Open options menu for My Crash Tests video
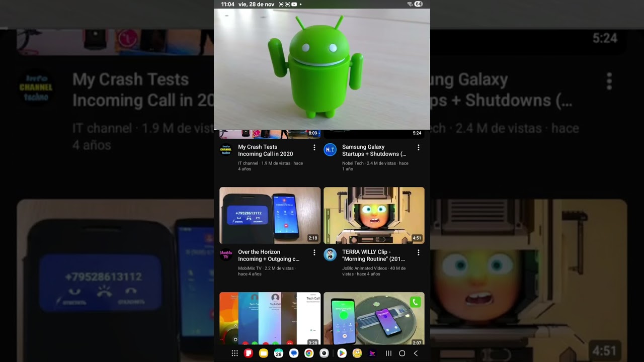Viewport: 644px width, 362px height. (314, 147)
